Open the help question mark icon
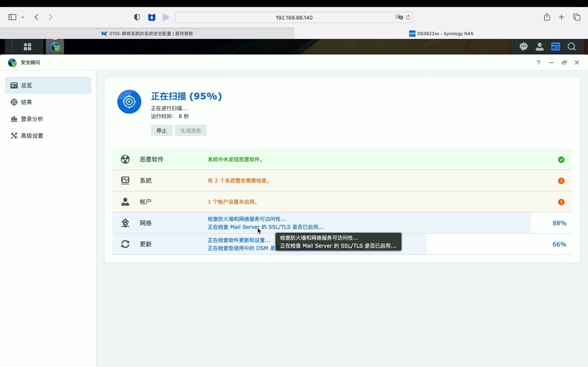The image size is (588, 367). point(538,63)
